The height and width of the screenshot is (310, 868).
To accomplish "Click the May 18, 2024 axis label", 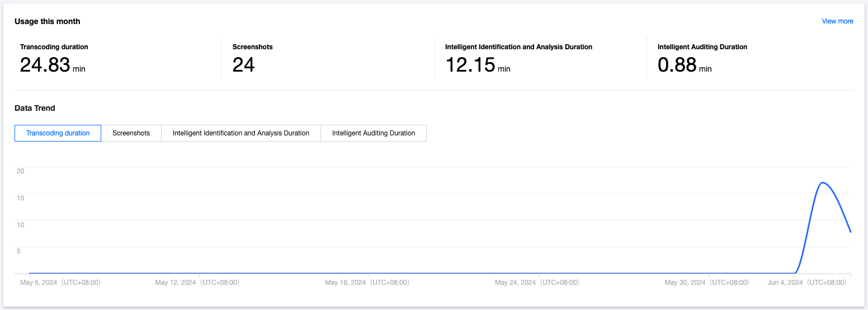I will pyautogui.click(x=367, y=283).
